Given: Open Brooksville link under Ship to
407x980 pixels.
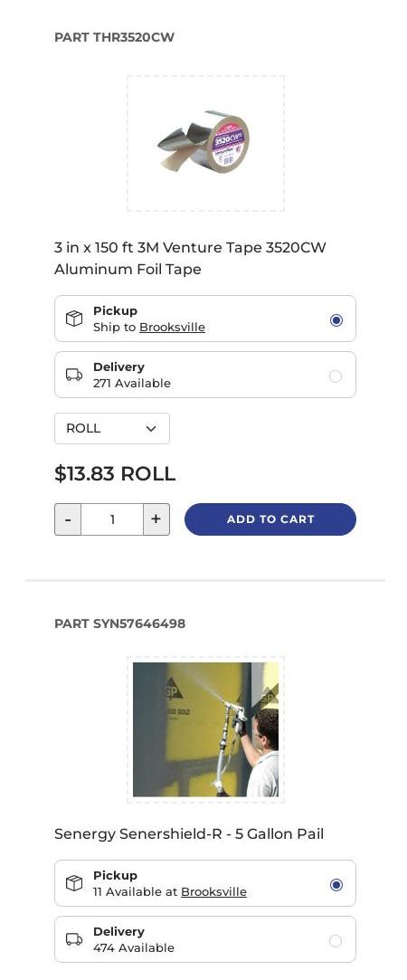Looking at the screenshot, I should click(x=172, y=328).
